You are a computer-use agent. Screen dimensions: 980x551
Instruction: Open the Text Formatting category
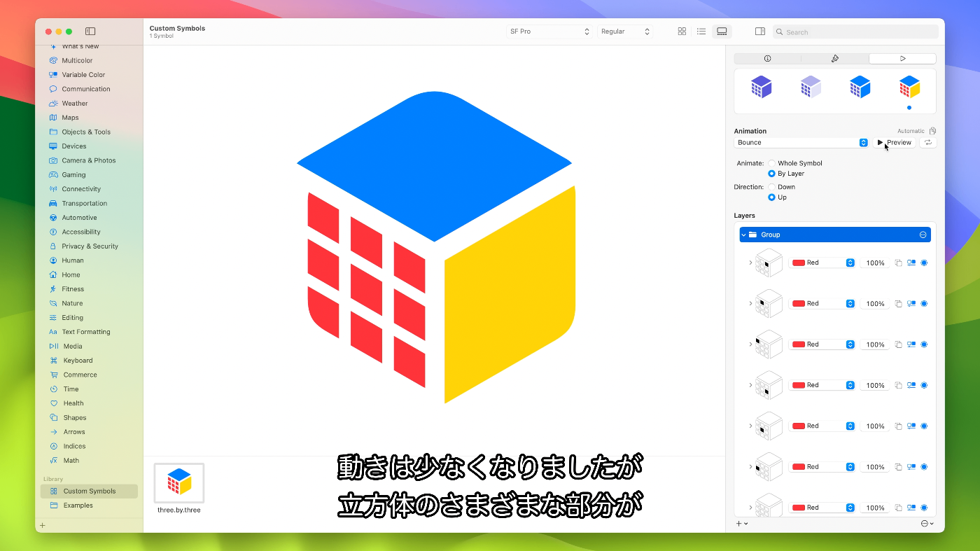(x=85, y=332)
